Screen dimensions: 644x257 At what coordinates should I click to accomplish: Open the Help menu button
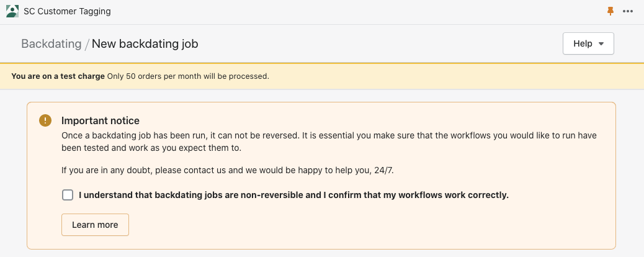pyautogui.click(x=588, y=43)
